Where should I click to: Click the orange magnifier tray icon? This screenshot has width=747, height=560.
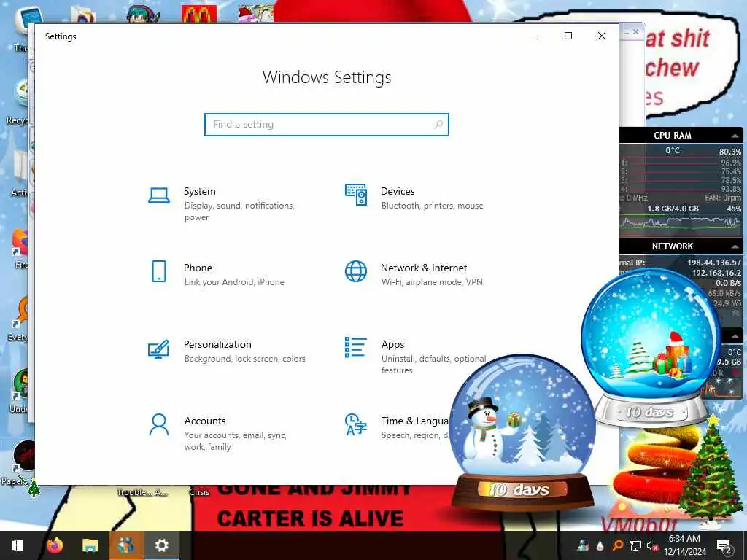pos(617,545)
